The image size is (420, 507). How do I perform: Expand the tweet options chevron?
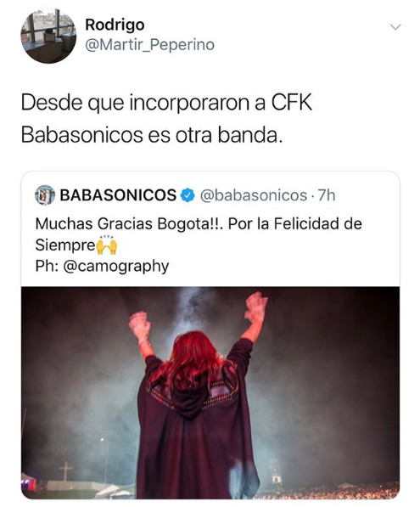395,27
